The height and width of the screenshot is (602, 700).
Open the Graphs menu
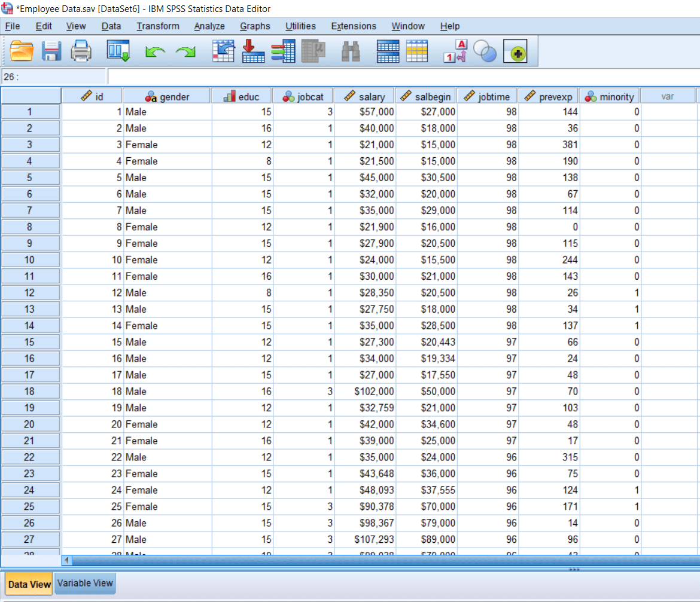[x=255, y=26]
